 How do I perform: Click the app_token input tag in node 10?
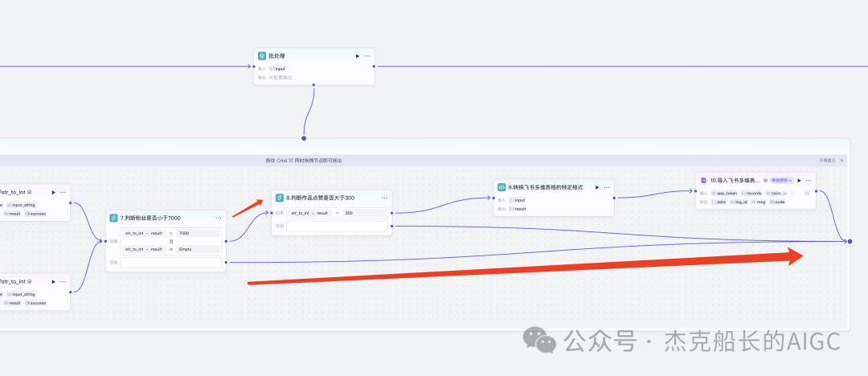tap(723, 194)
